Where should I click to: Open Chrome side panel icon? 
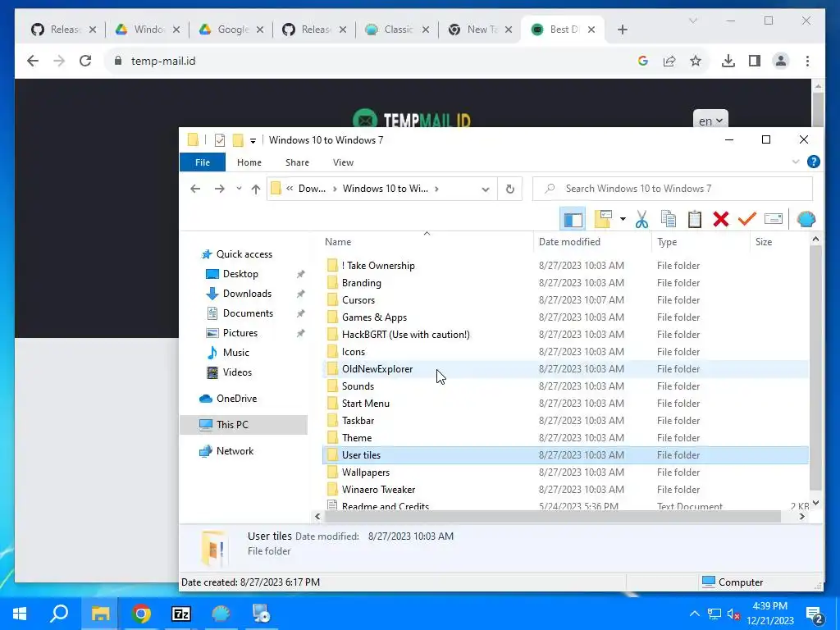click(755, 61)
